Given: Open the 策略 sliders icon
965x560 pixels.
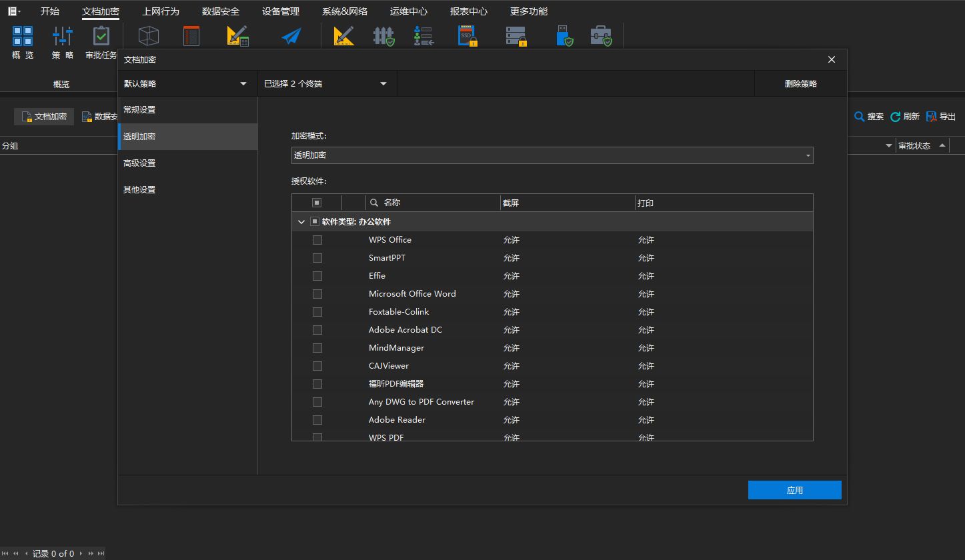Looking at the screenshot, I should click(x=63, y=36).
